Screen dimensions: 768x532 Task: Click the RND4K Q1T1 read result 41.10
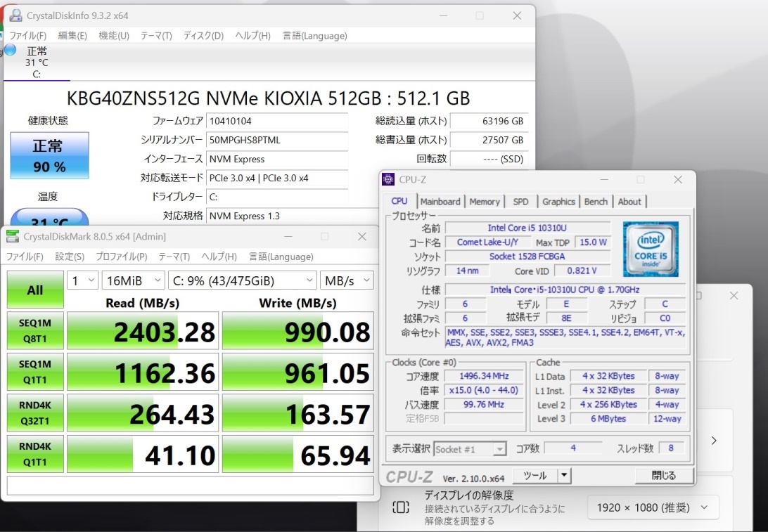pos(143,454)
